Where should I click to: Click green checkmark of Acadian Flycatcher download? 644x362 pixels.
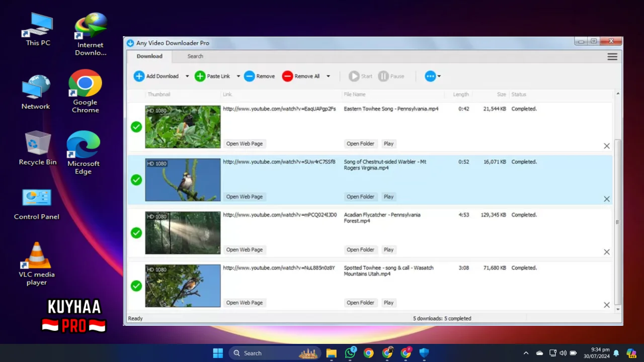click(136, 233)
